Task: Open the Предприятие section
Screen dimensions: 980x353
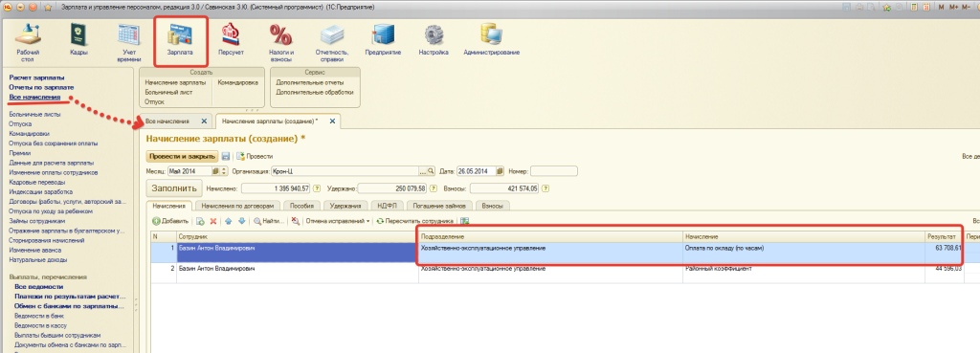Action: (x=383, y=39)
